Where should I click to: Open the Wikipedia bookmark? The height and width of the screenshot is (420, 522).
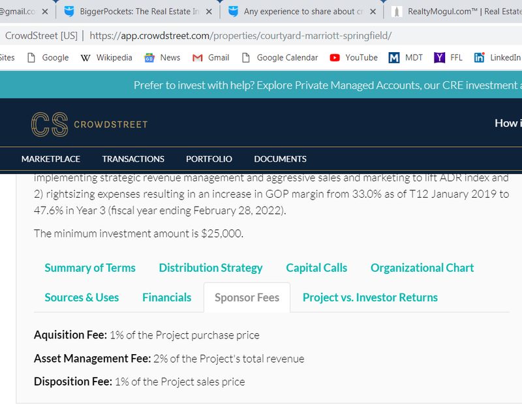tap(106, 57)
